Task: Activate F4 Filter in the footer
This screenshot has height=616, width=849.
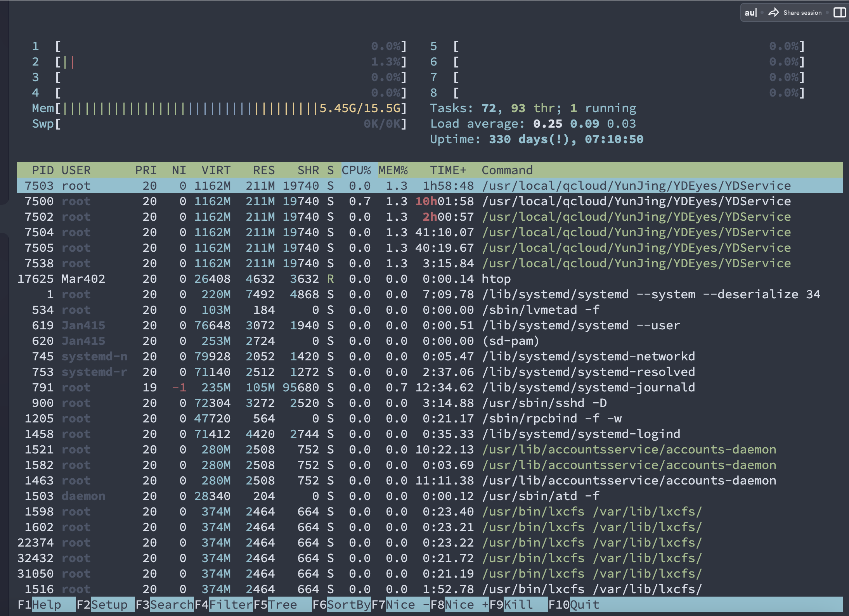Action: pos(224,604)
